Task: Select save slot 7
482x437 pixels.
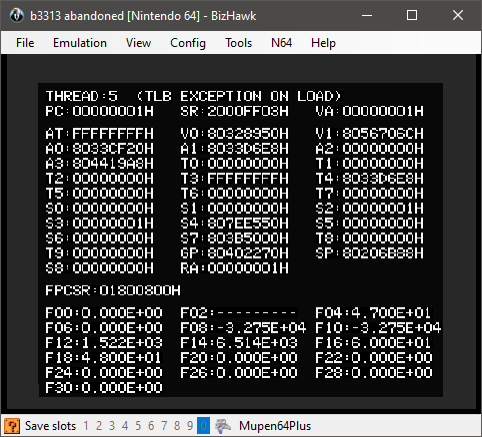Action: 164,426
